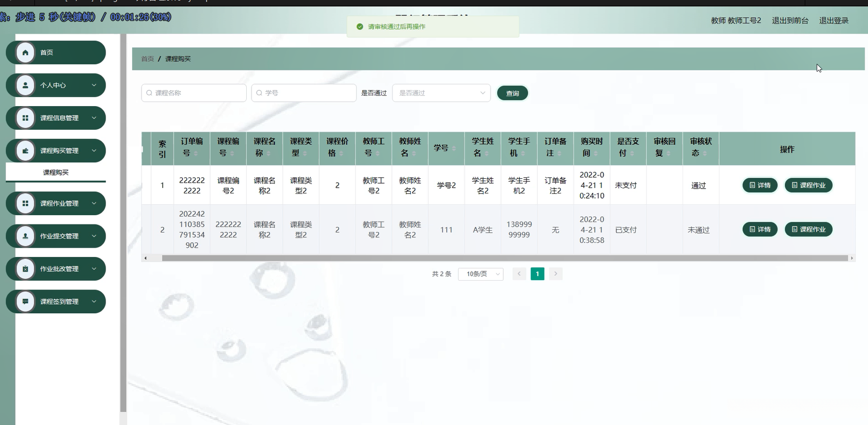The height and width of the screenshot is (425, 868).
Task: Click the next page arrow
Action: (x=556, y=274)
